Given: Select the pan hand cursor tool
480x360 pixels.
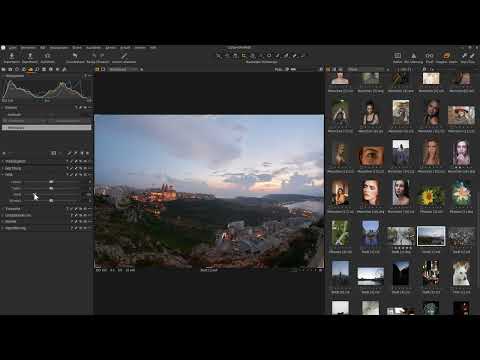Looking at the screenshot, I should pyautogui.click(x=227, y=56).
